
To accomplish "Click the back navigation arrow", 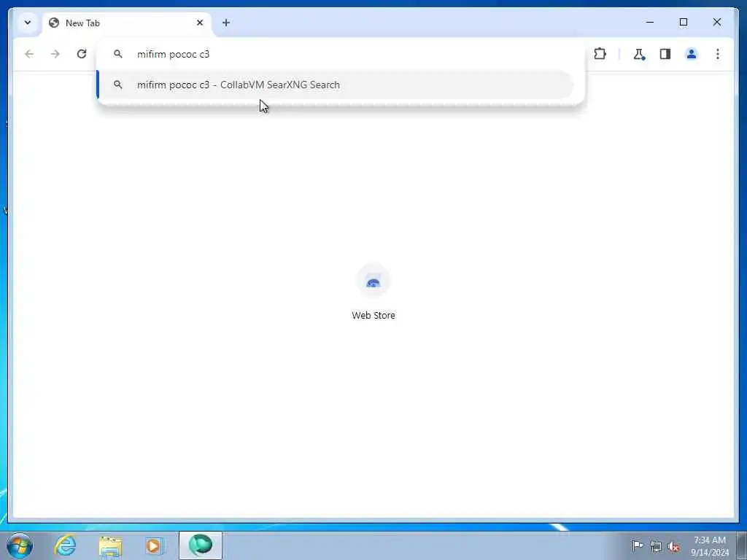I will pos(29,54).
